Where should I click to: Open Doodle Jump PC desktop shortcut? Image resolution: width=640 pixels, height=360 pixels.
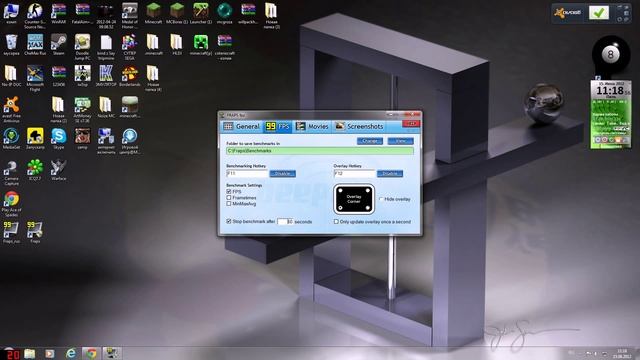click(82, 47)
